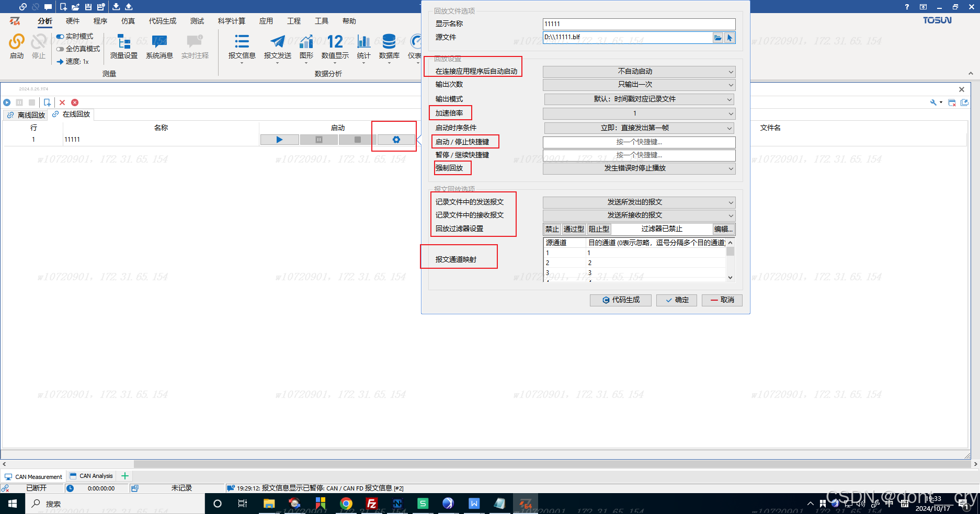
Task: Confirm dialog with 确定 button
Action: click(x=677, y=300)
